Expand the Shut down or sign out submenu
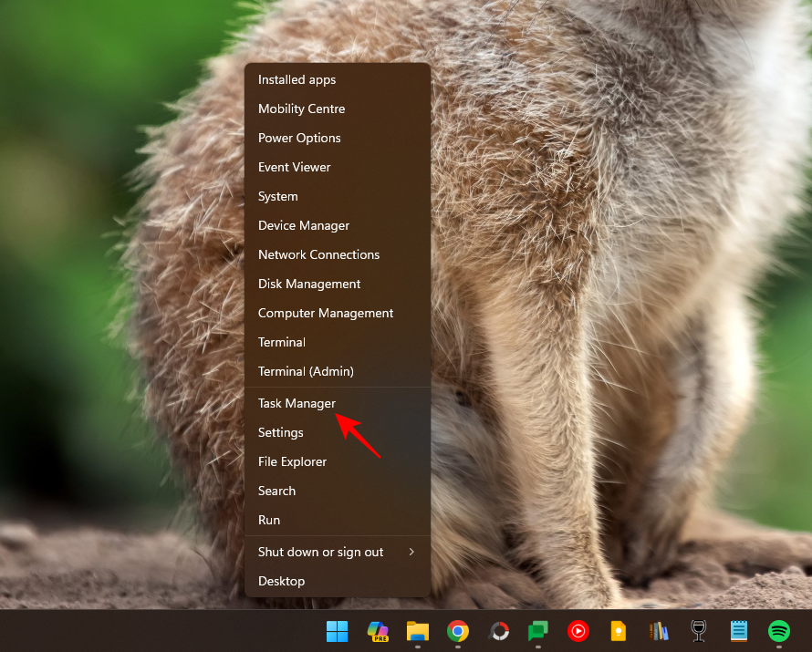This screenshot has width=812, height=652. click(320, 552)
